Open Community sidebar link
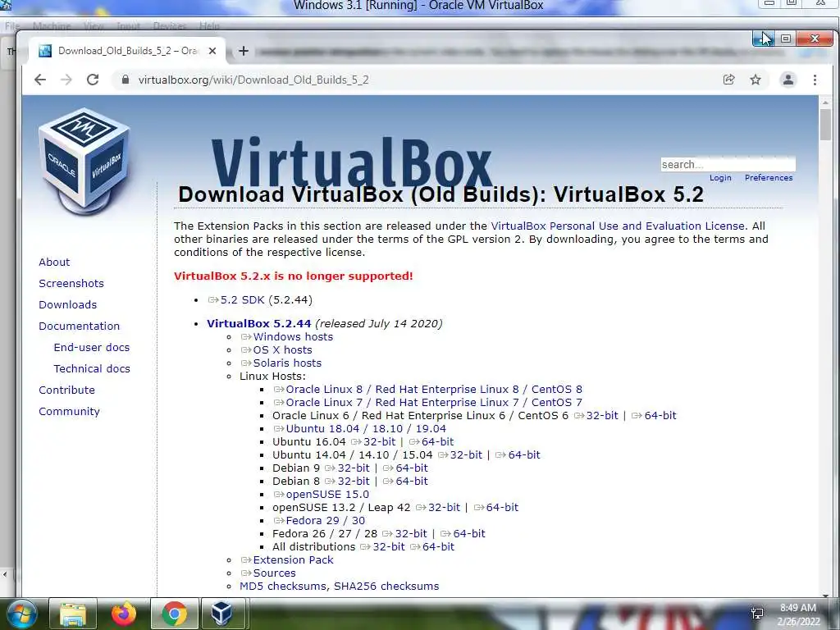Image resolution: width=840 pixels, height=630 pixels. coord(69,412)
